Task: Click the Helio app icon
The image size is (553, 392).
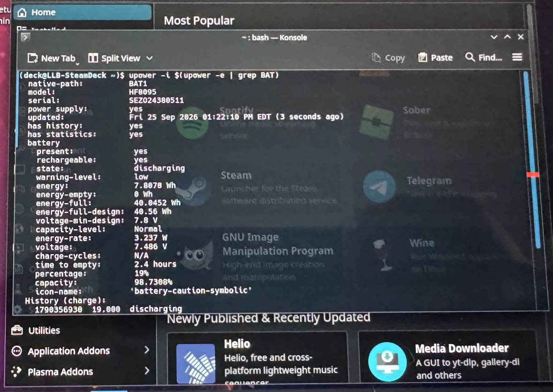Action: pyautogui.click(x=196, y=363)
